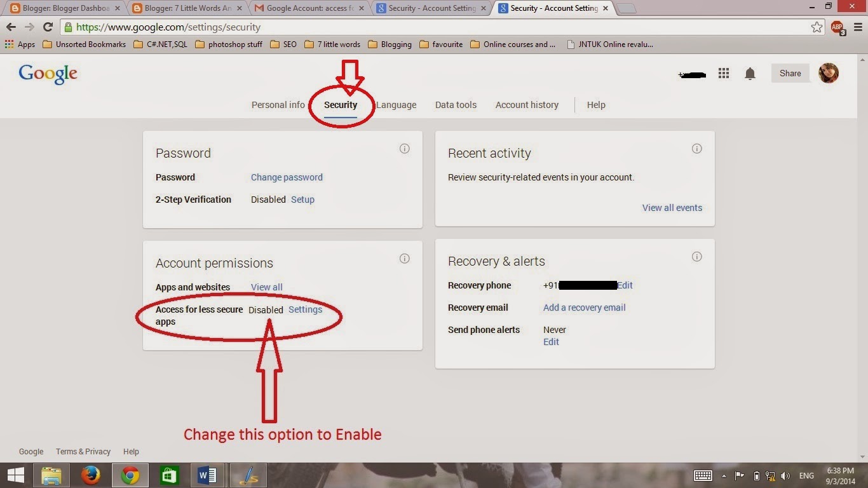
Task: Click the Help link in the footer
Action: pyautogui.click(x=131, y=452)
